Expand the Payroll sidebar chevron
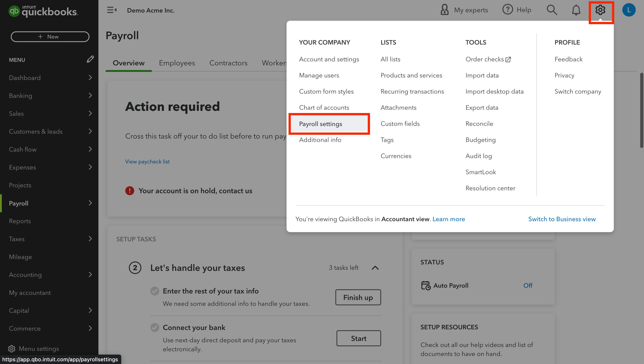 click(90, 203)
